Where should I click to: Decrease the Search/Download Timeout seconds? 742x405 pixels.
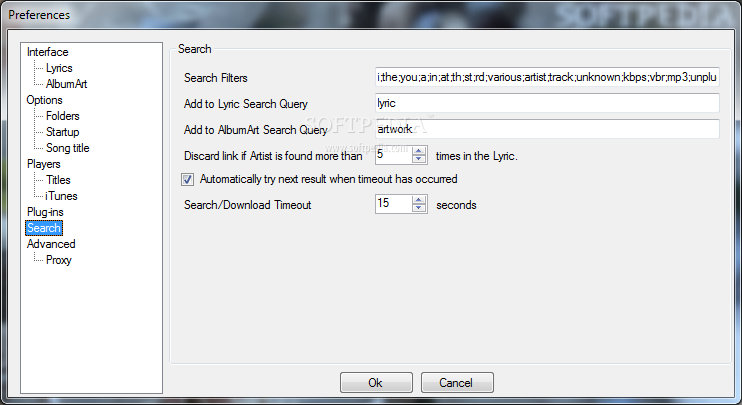click(x=419, y=208)
